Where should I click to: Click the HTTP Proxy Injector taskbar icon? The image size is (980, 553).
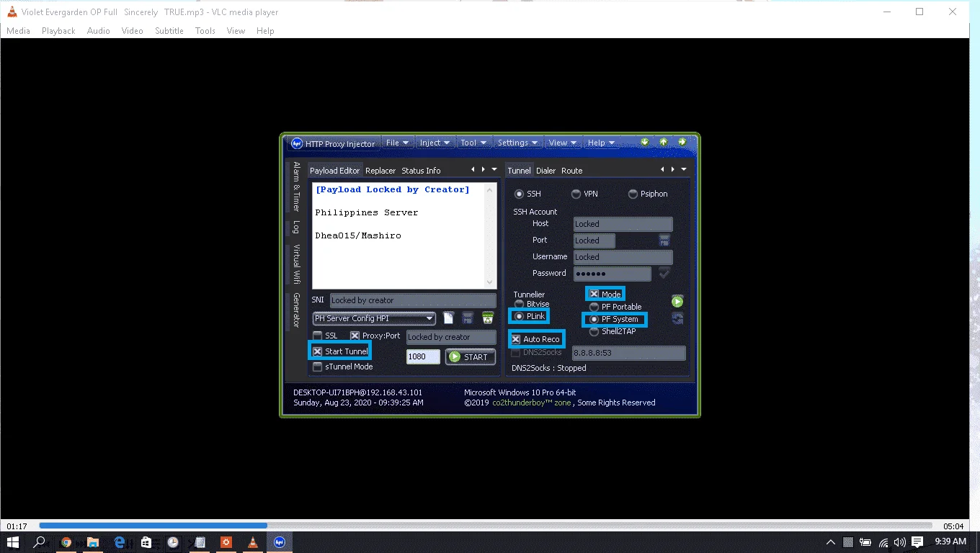280,542
